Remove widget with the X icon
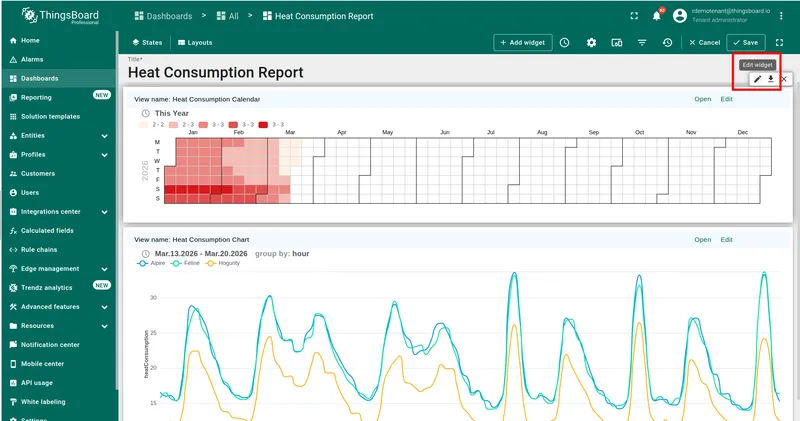This screenshot has height=421, width=800. [784, 79]
